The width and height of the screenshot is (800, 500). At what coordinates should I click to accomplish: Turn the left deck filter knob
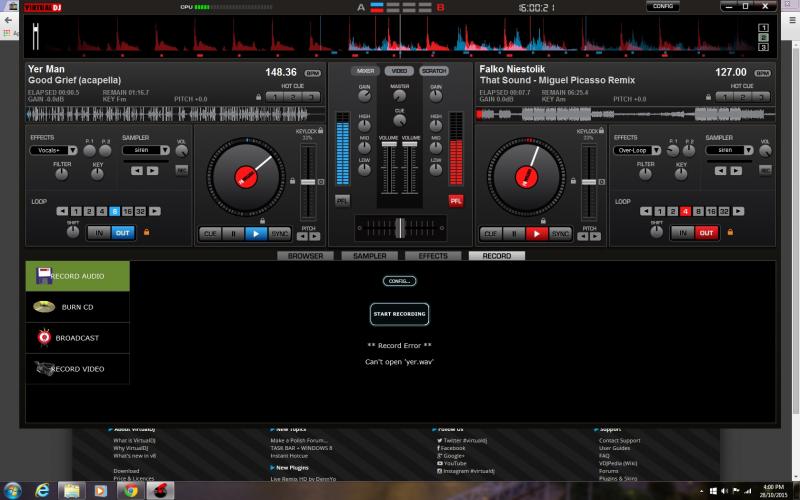(x=62, y=174)
